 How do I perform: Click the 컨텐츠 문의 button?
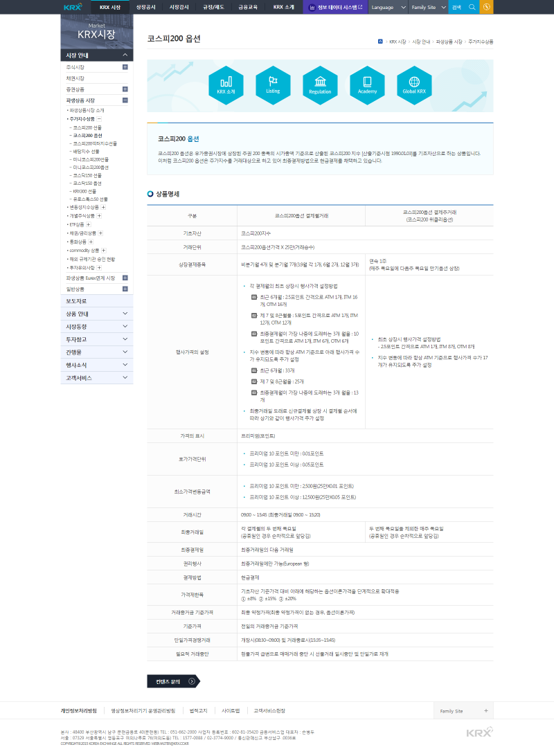point(173,681)
